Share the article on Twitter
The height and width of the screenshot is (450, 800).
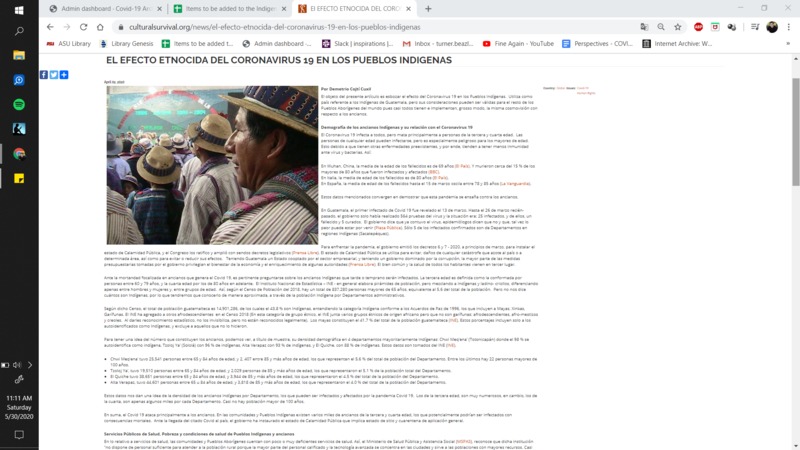pyautogui.click(x=54, y=75)
